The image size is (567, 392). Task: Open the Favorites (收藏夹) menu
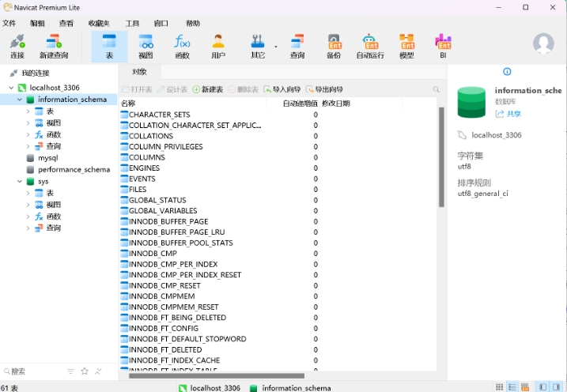pos(99,23)
